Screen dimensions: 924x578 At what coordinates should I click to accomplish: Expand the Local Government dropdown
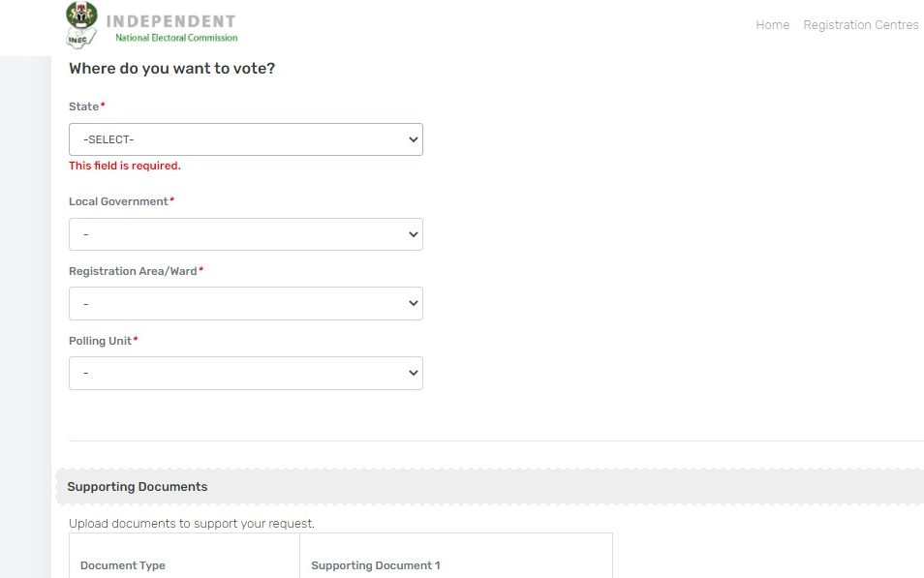click(246, 234)
